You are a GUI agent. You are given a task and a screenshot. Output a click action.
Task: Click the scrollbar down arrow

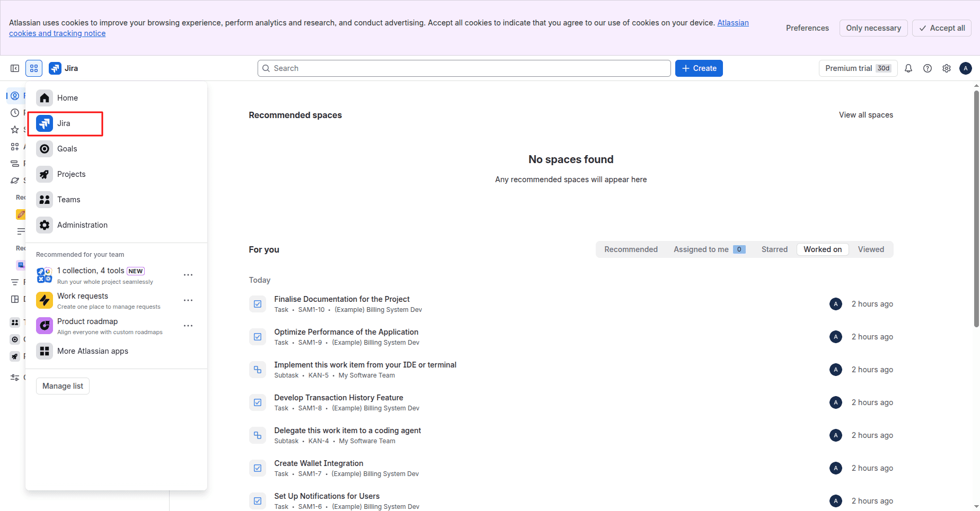click(x=976, y=507)
